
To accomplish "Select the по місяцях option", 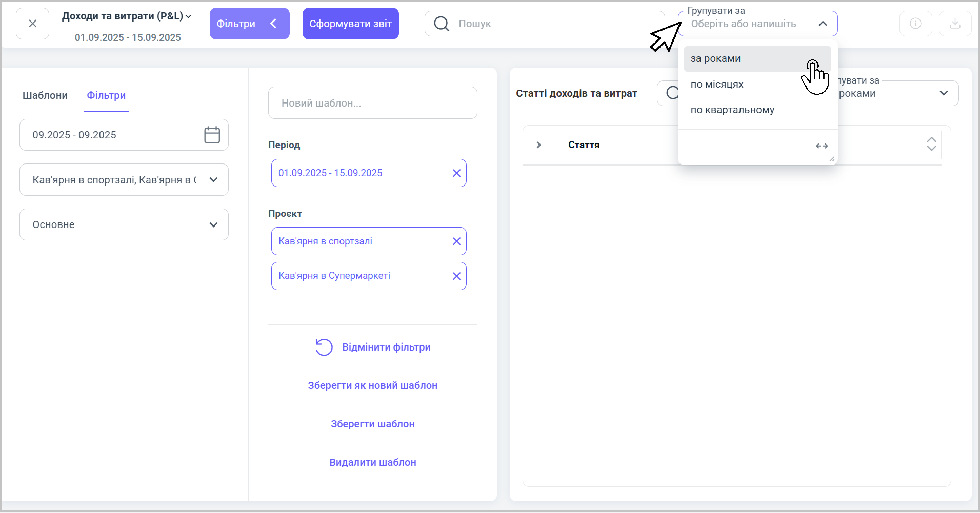I will click(x=717, y=85).
